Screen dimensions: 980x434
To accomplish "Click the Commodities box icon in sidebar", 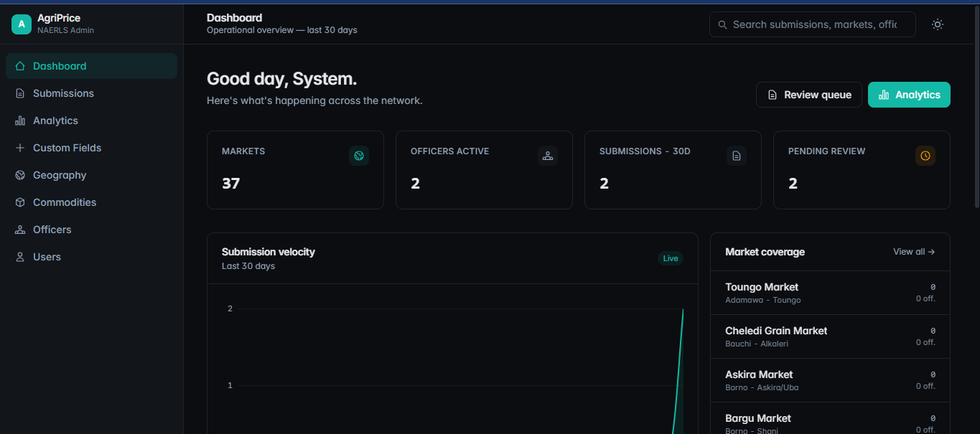I will pyautogui.click(x=20, y=202).
